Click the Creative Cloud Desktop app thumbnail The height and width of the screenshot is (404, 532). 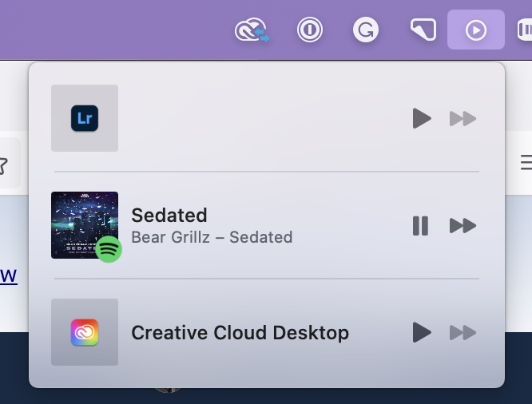[x=85, y=332]
